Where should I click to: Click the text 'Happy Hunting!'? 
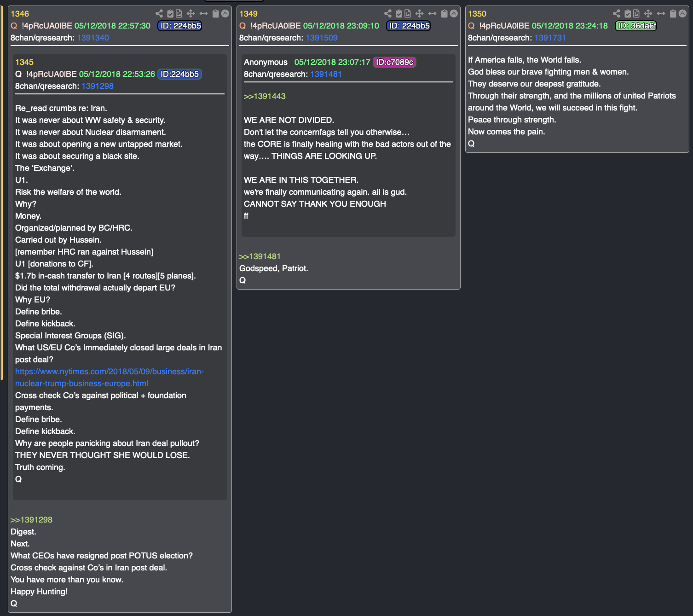(x=39, y=592)
